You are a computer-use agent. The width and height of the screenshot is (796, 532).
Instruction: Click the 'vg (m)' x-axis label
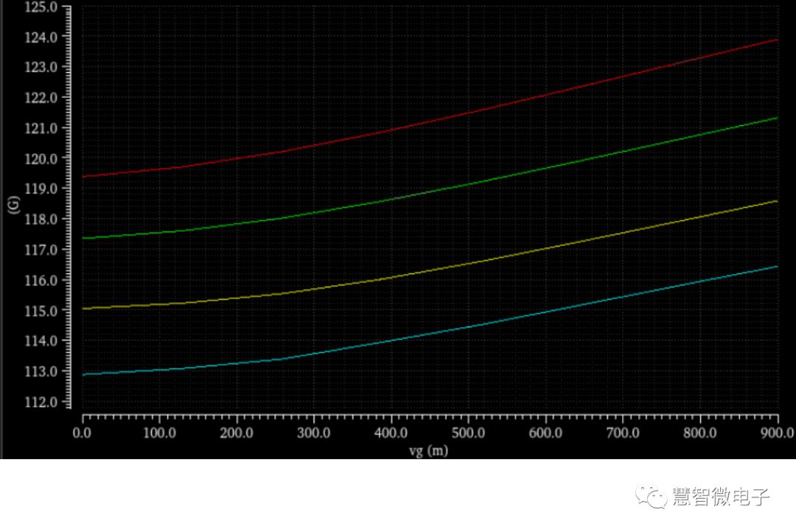tap(428, 450)
